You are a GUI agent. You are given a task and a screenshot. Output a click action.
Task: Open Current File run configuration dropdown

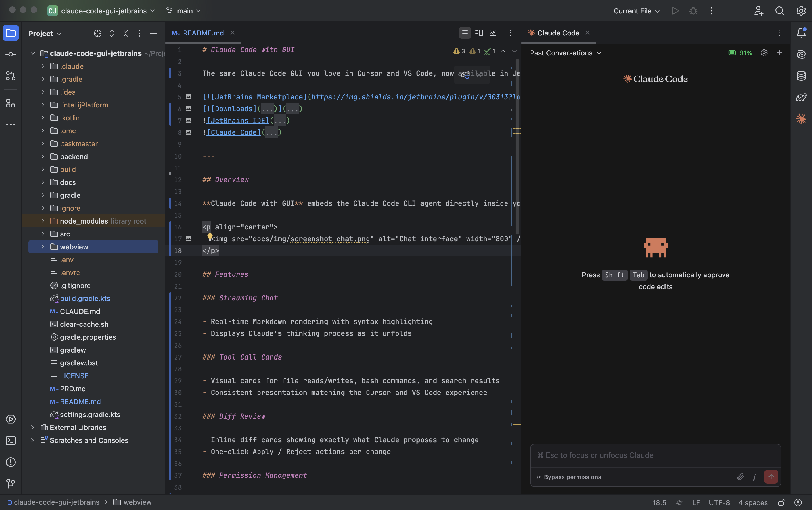click(637, 11)
